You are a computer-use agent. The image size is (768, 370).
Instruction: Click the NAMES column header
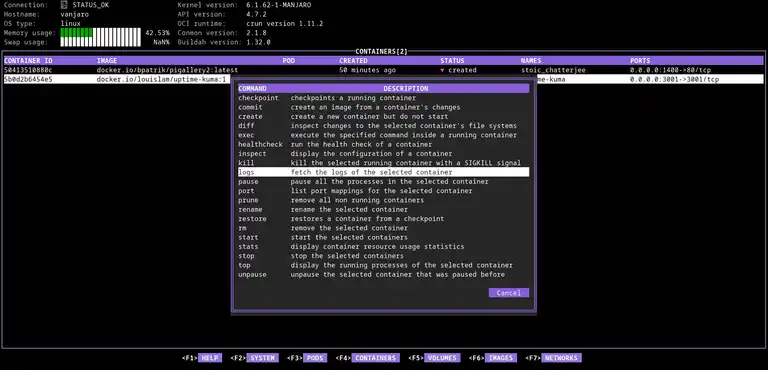coord(531,61)
